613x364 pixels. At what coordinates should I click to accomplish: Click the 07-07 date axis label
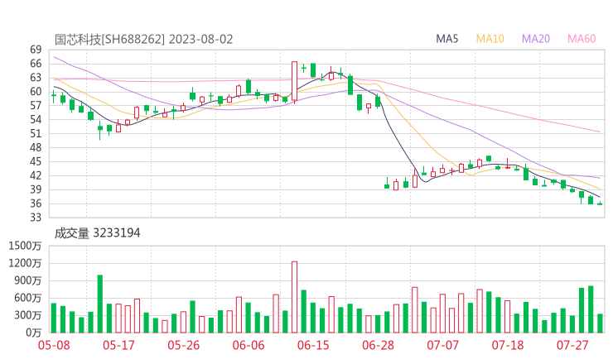point(443,345)
